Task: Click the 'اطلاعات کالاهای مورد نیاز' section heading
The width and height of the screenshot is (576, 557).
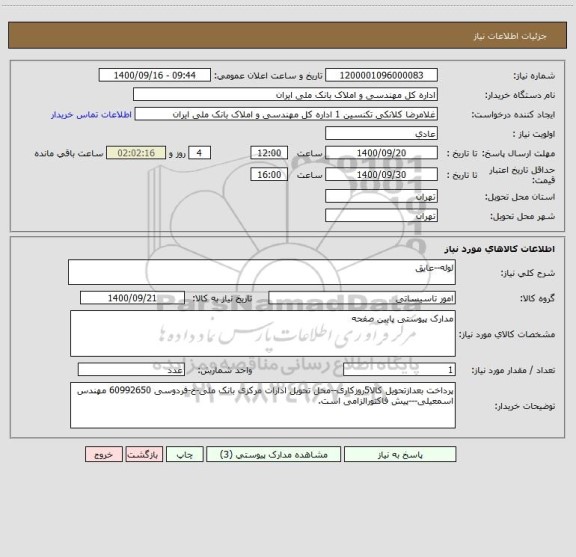Action: click(x=499, y=249)
